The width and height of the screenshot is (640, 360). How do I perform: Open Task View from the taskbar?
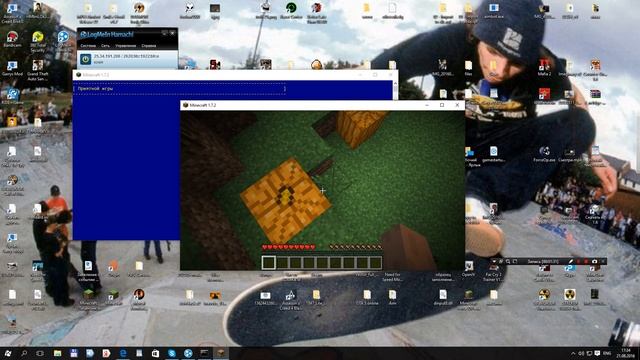(40, 353)
